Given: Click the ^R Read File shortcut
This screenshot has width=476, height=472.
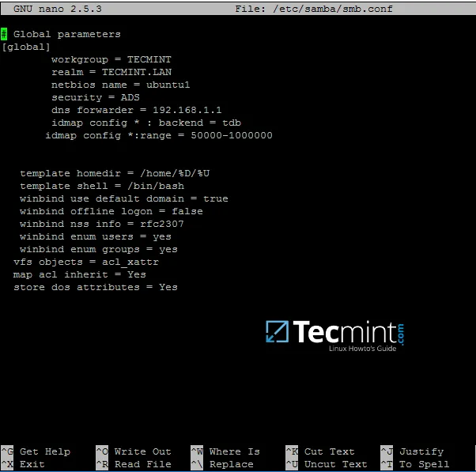Looking at the screenshot, I should 134,464.
